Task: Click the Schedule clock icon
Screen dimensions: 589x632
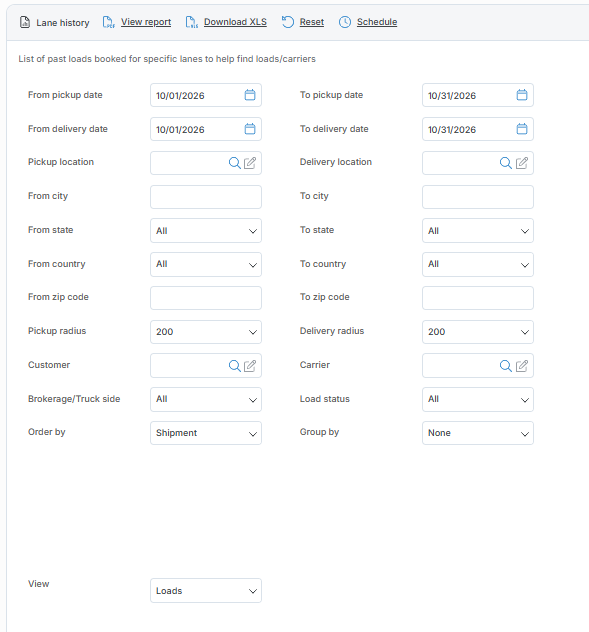Action: pos(345,22)
